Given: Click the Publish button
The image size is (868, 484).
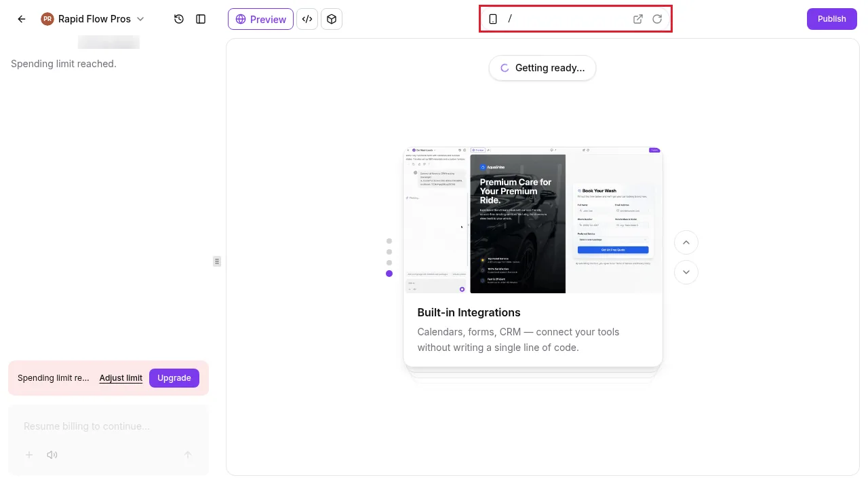Looking at the screenshot, I should [831, 19].
